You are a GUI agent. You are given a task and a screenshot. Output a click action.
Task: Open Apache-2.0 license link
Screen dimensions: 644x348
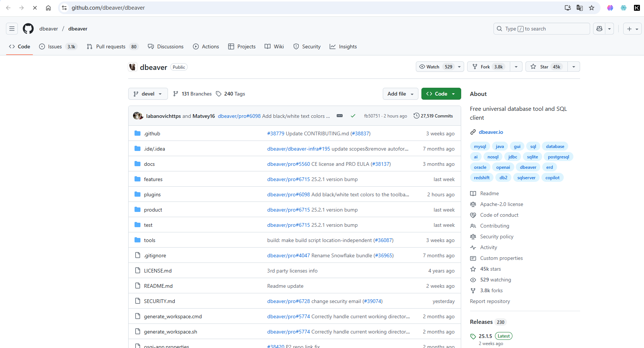pos(501,204)
